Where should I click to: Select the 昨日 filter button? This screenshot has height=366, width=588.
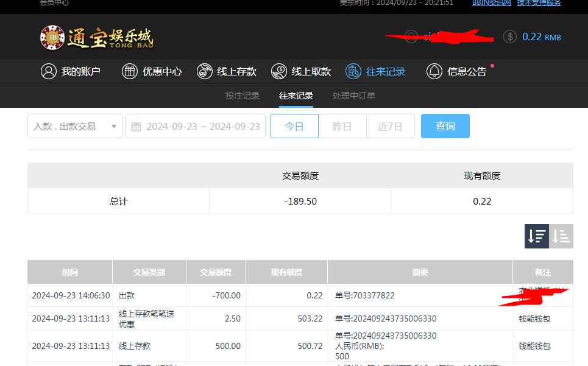point(342,126)
